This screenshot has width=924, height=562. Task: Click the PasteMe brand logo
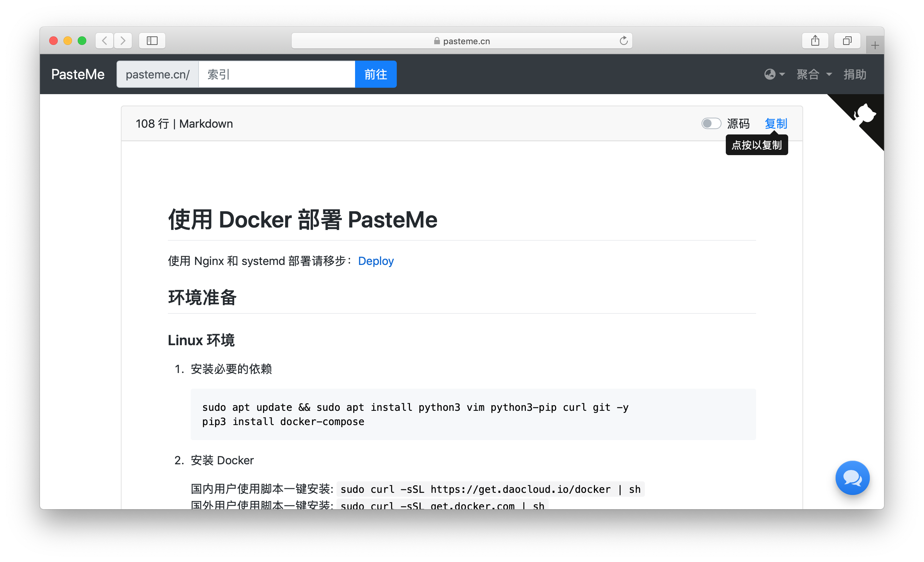pyautogui.click(x=78, y=74)
